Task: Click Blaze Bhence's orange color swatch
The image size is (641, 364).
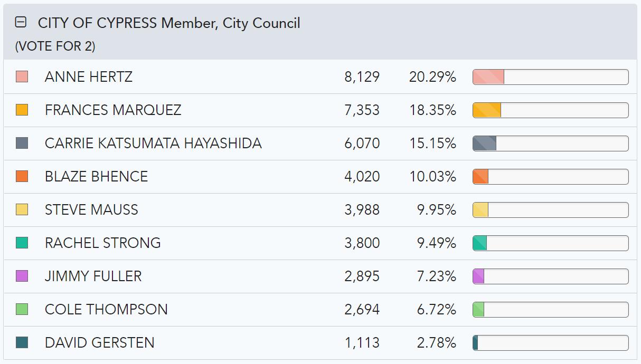Action: tap(22, 176)
